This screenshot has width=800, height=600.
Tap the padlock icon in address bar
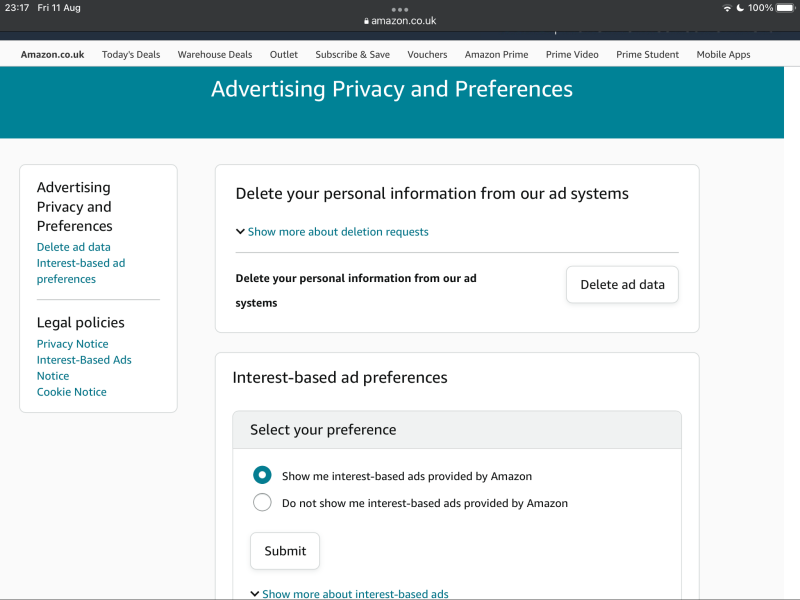click(x=366, y=21)
